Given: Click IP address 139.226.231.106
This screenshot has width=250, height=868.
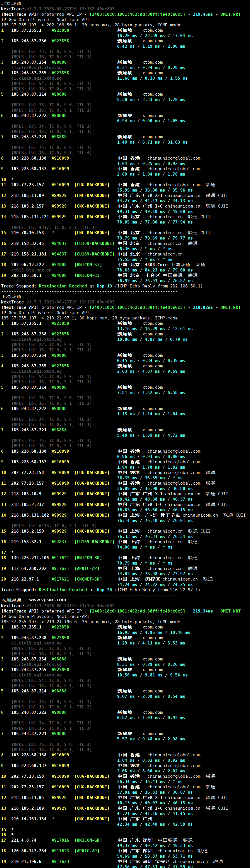Looking at the screenshot, I should pos(30,558).
